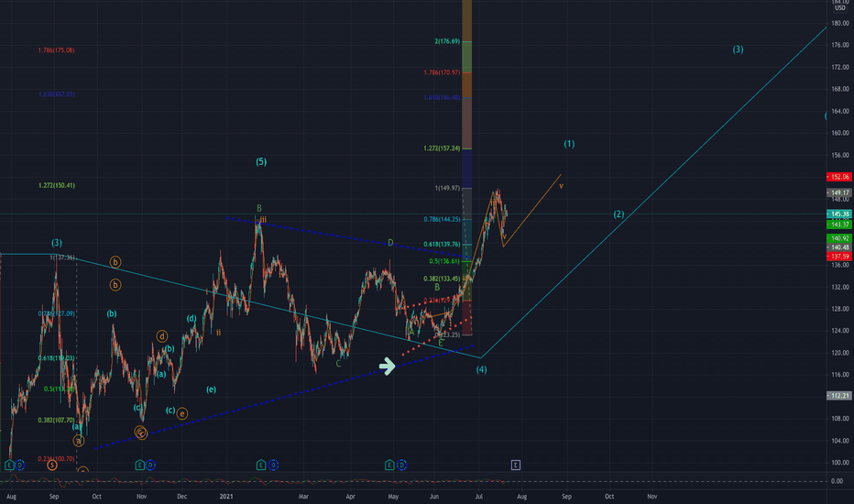Click the gray 140.48 price label
The image size is (854, 504).
click(x=838, y=247)
